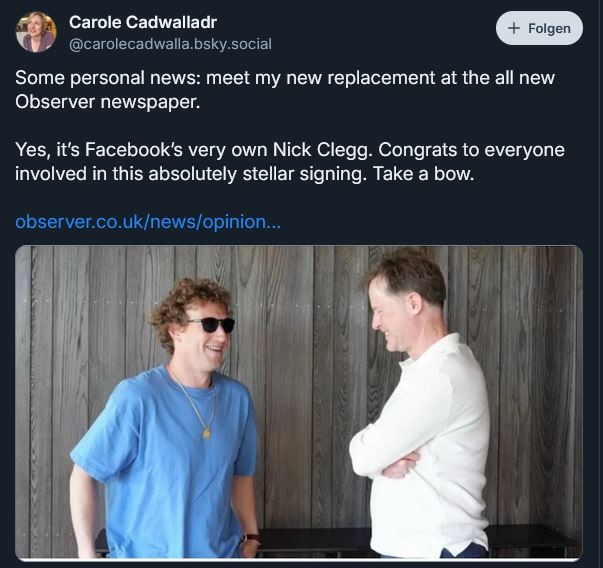603x568 pixels.
Task: Select the @carolecadwalla.bsky.social handle
Action: coord(170,44)
